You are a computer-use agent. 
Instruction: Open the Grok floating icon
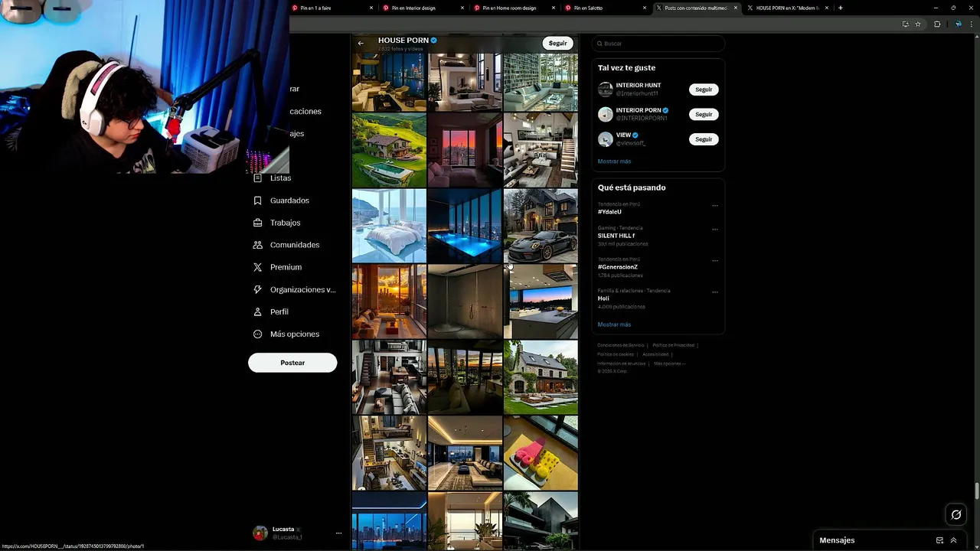(x=956, y=514)
